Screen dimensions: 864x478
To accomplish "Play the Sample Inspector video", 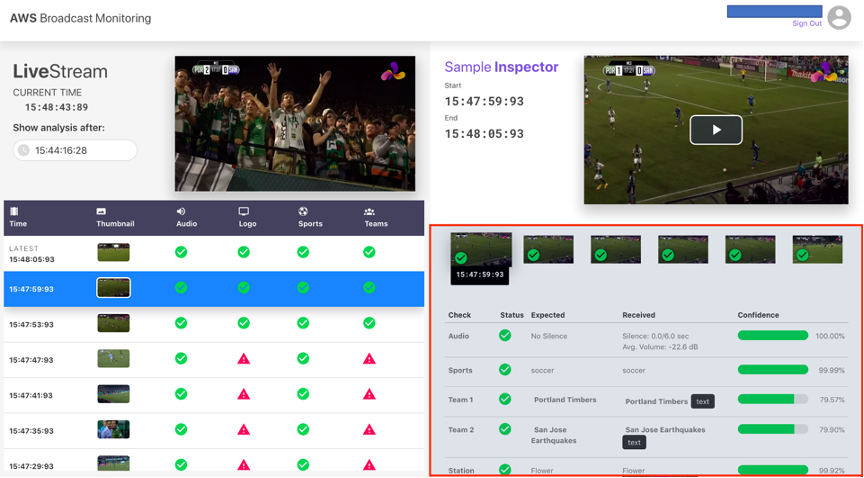I will coord(716,130).
